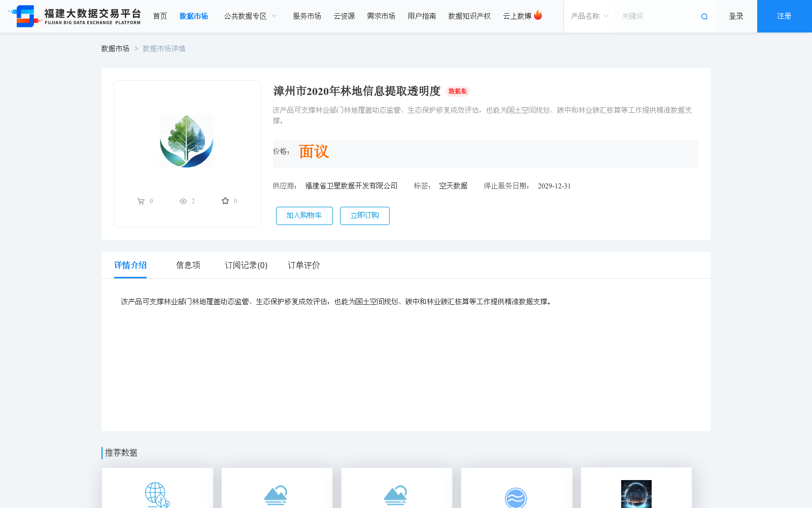Click the 空天数据 tag value

[x=453, y=186]
